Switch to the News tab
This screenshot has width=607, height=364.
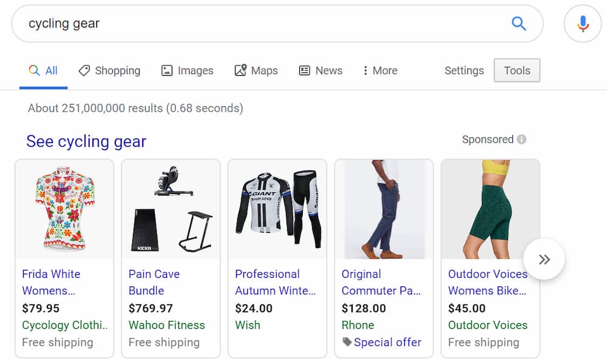321,70
